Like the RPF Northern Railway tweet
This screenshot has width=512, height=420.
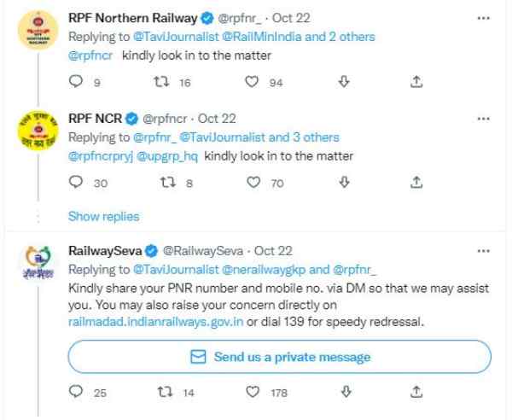(x=252, y=83)
